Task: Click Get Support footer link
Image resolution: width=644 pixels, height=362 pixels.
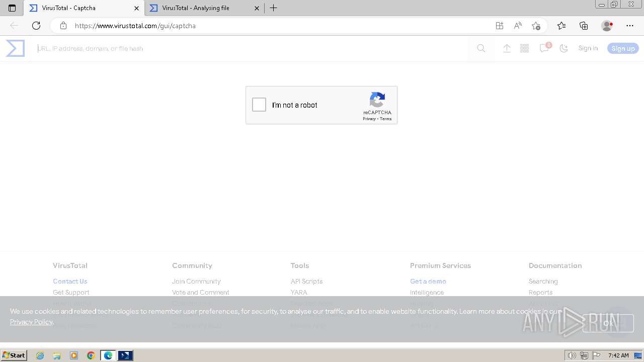Action: 71,292
